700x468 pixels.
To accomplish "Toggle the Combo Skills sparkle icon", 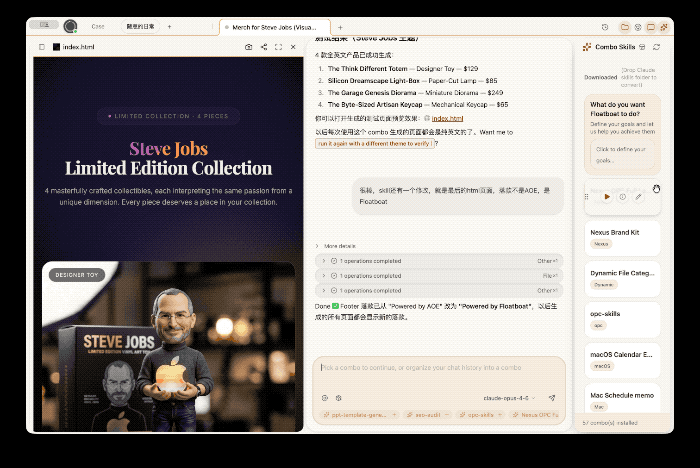I will tap(664, 27).
